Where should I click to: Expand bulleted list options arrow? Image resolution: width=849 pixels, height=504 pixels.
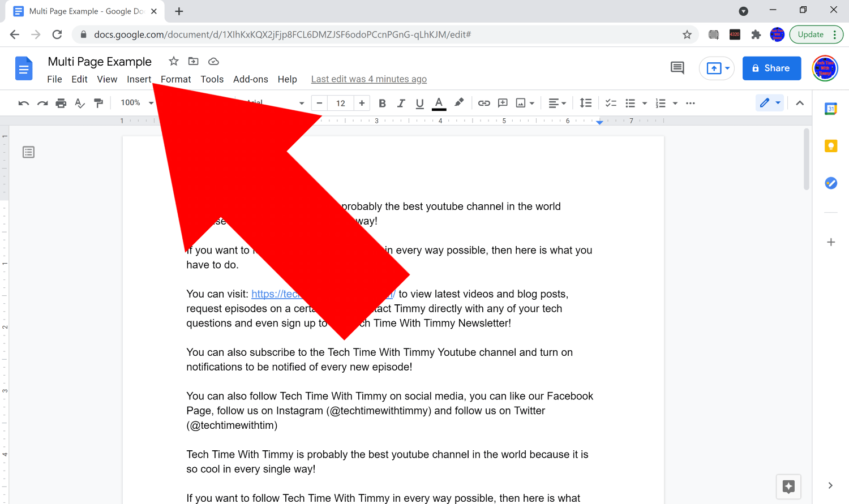click(645, 103)
